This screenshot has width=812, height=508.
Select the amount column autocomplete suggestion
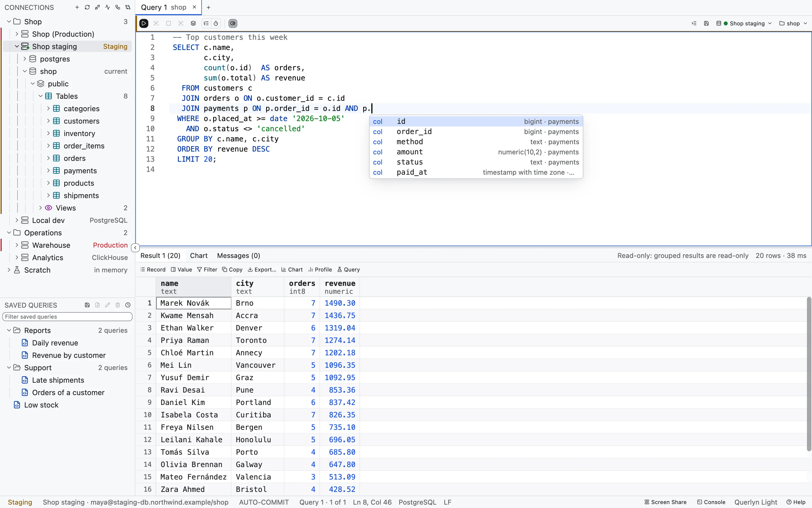pos(476,152)
